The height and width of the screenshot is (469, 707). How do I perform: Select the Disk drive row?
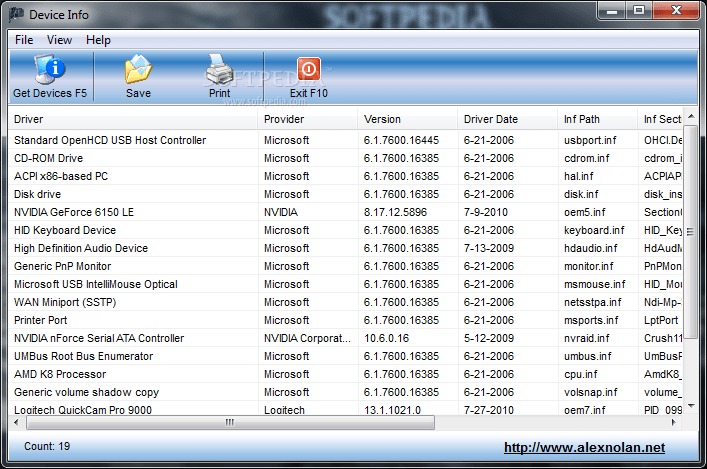(x=345, y=194)
